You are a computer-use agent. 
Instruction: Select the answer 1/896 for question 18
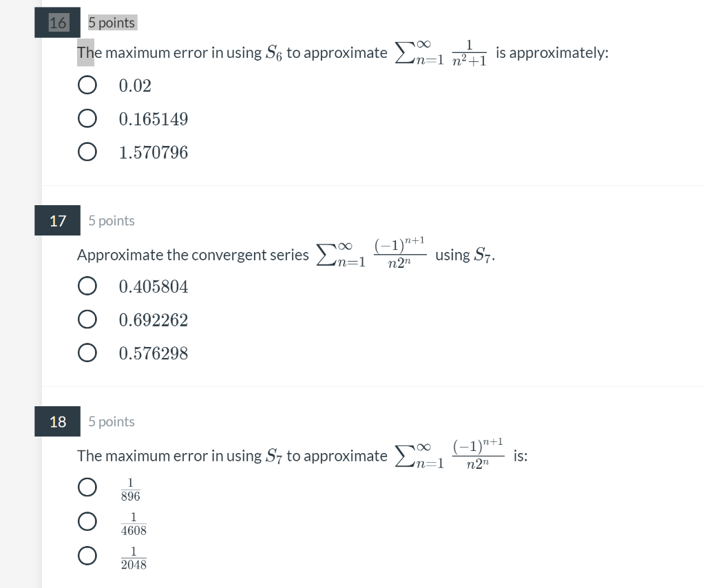click(87, 487)
